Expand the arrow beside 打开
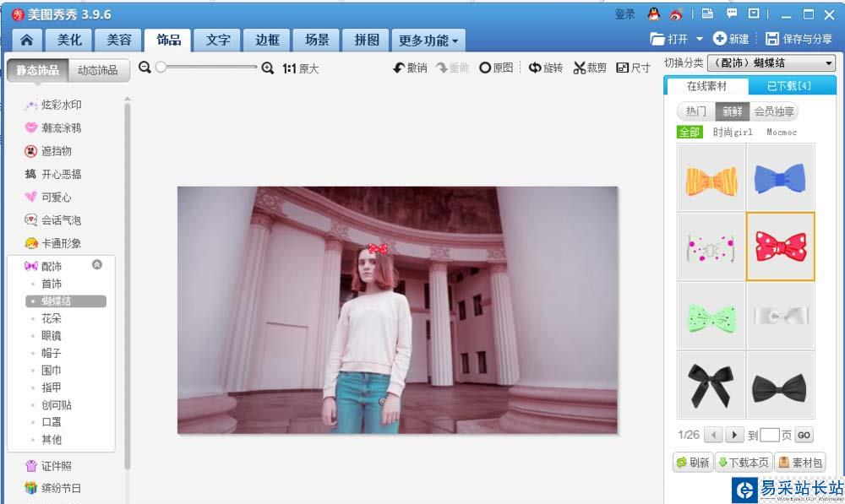 pyautogui.click(x=700, y=39)
